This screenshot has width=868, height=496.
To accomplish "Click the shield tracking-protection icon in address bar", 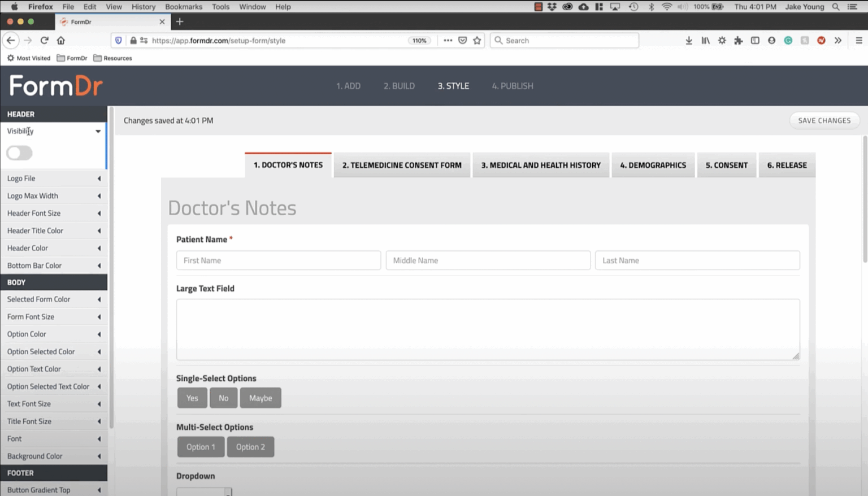I will click(118, 40).
